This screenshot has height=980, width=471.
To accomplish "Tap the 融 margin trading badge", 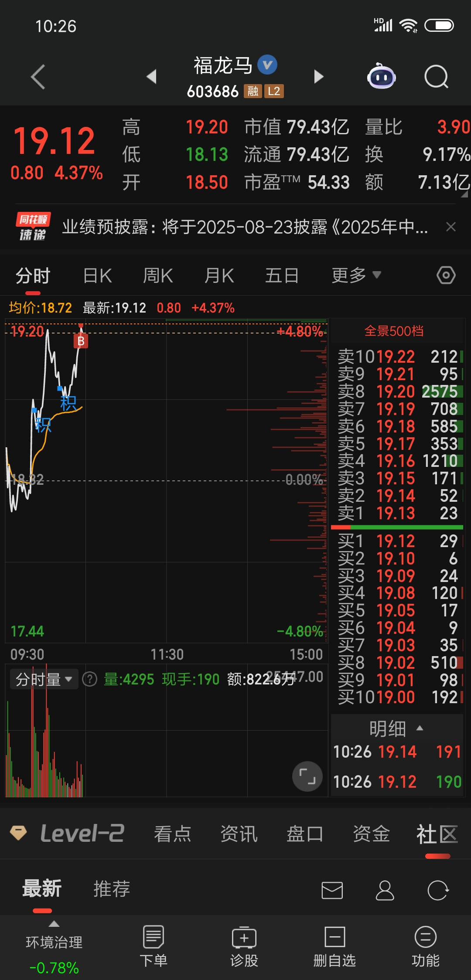I will 253,91.
